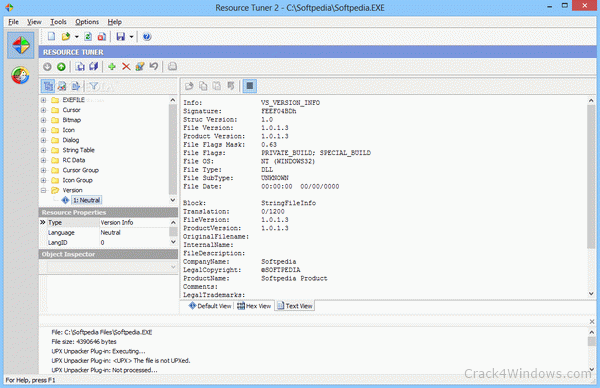Undo changes with the curved arrow icon
This screenshot has height=388, width=600.
click(x=153, y=67)
